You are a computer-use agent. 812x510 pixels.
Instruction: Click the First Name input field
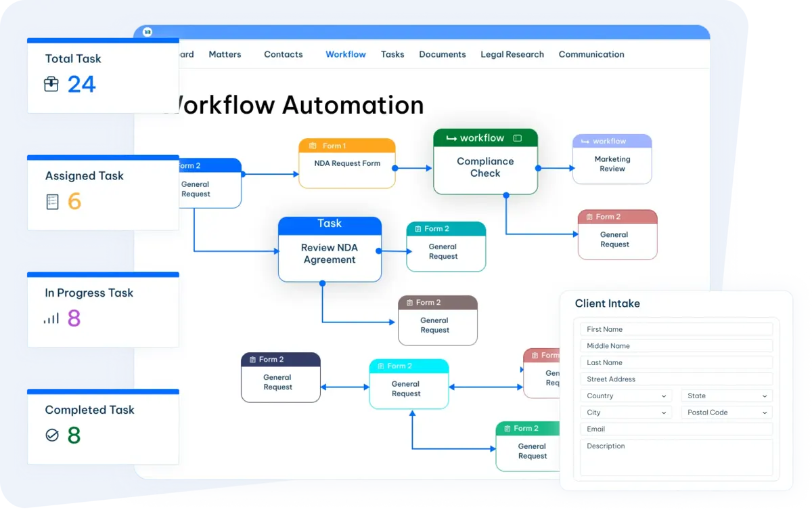pos(677,329)
